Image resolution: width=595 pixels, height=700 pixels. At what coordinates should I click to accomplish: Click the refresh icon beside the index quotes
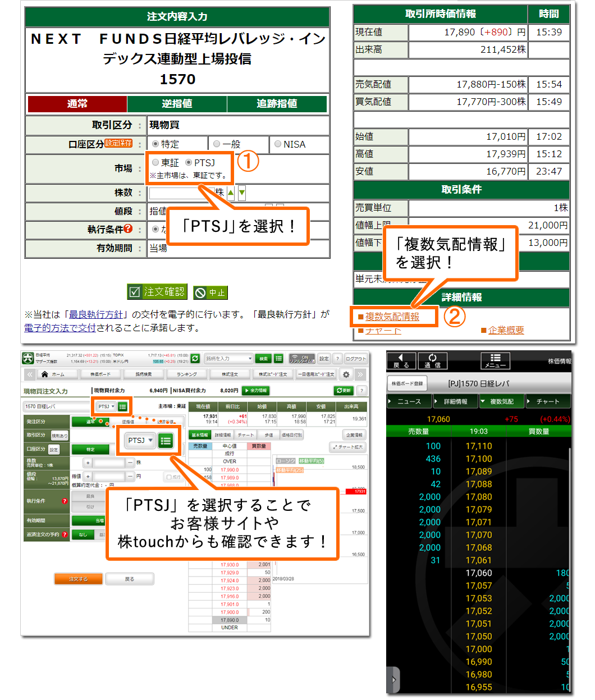pos(195,358)
